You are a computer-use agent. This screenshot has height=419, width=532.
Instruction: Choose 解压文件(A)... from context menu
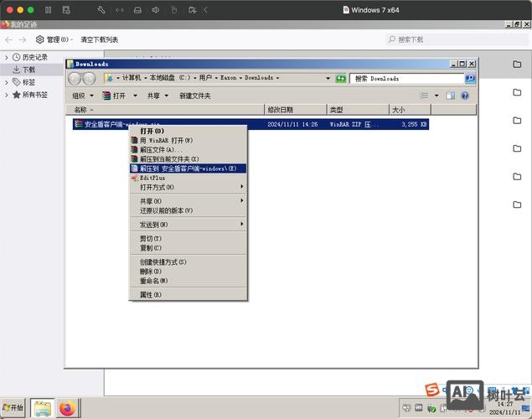(x=188, y=150)
